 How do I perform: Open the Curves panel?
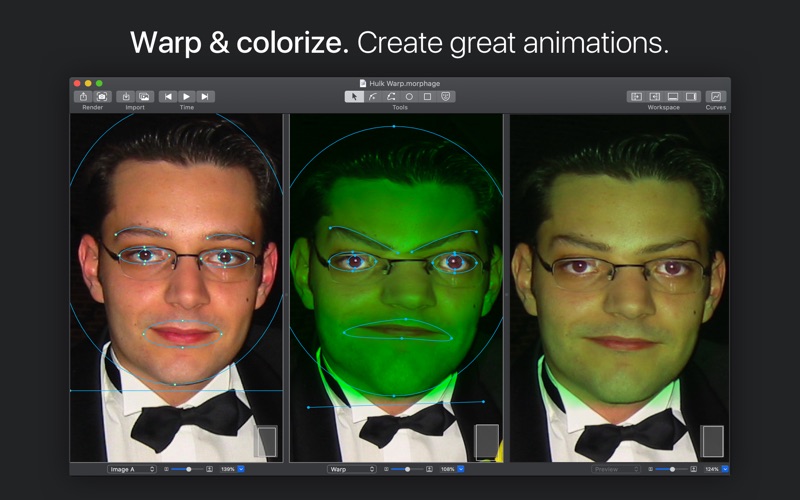coord(715,97)
